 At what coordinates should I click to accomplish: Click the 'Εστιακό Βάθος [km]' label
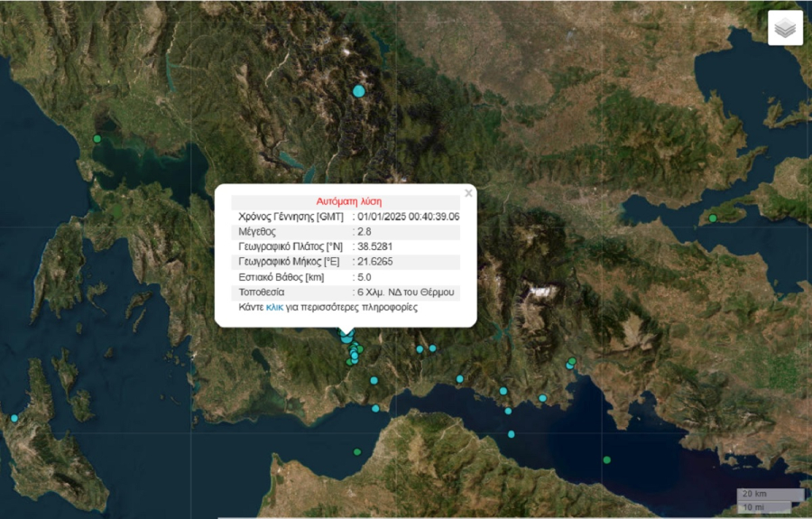pos(281,277)
